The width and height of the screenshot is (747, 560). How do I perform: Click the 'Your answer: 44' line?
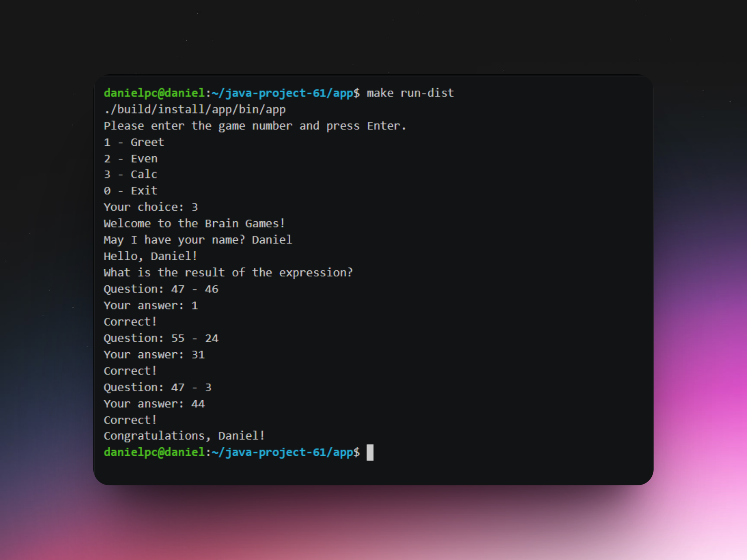click(154, 404)
